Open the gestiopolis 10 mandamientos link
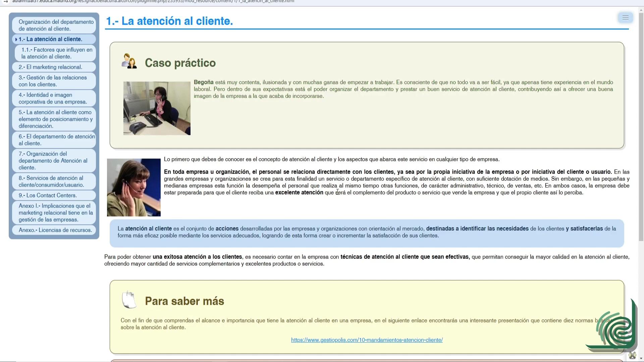Screen dimensions: 644x362 click(367, 340)
